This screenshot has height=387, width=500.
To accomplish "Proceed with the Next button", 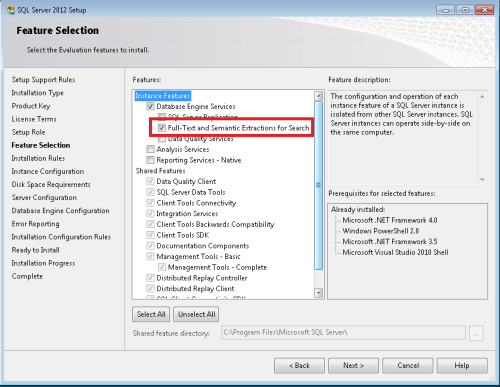I will coord(353,366).
